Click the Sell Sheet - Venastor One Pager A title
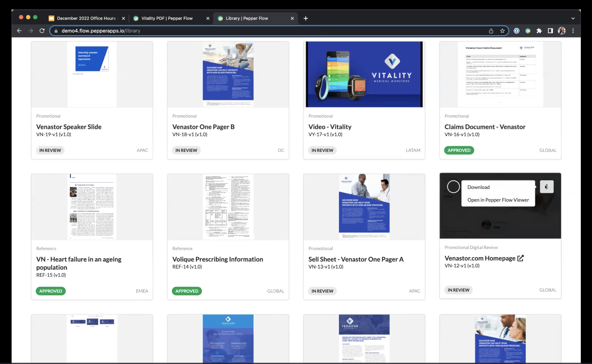592x364 pixels. click(356, 259)
